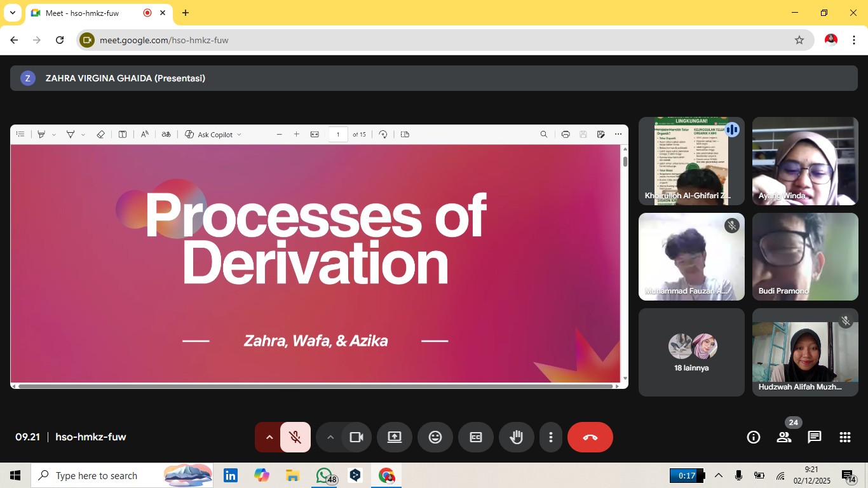This screenshot has height=488, width=868.
Task: Click the present screen button
Action: [394, 437]
